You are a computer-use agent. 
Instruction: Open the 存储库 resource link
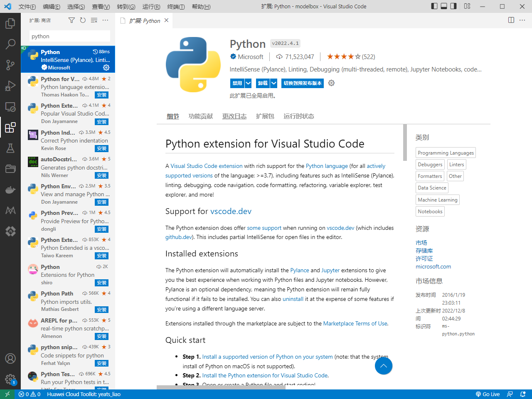[x=424, y=251]
